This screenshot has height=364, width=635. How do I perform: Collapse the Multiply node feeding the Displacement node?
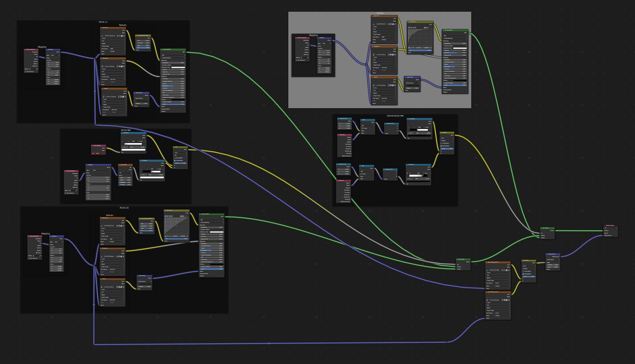pyautogui.click(x=522, y=260)
